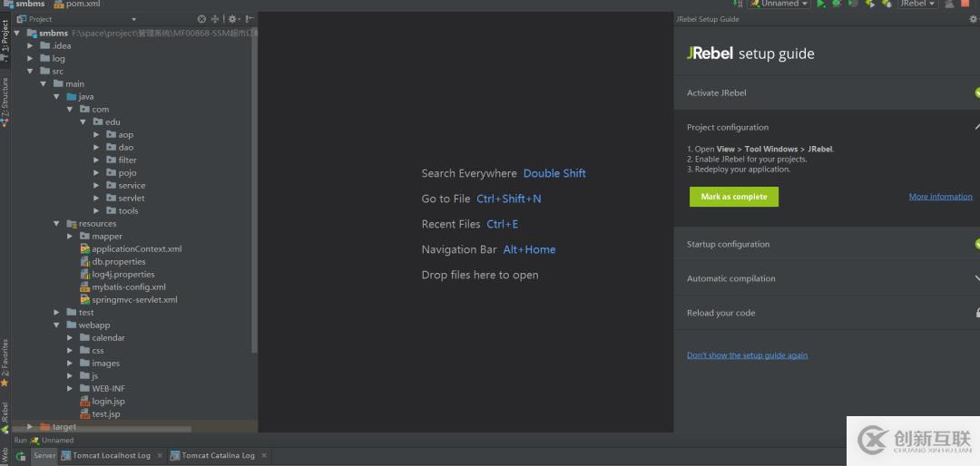Open the JRebel dropdown in toolbar

[917, 4]
